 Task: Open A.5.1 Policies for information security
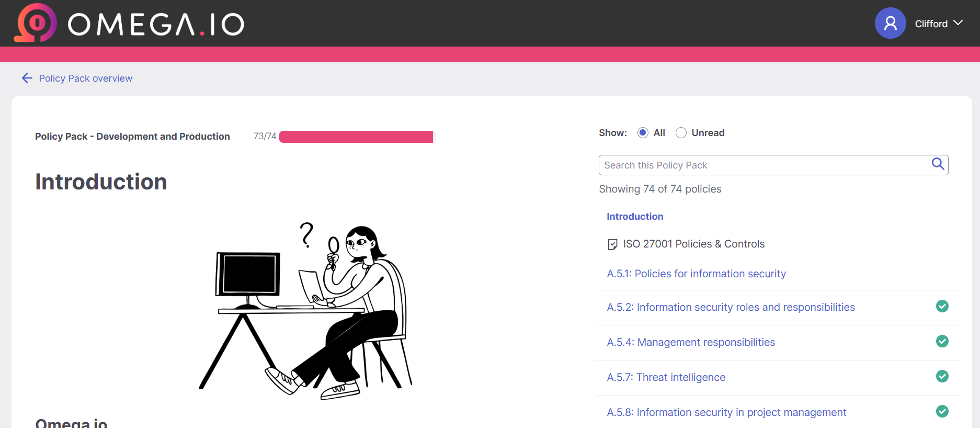(696, 274)
